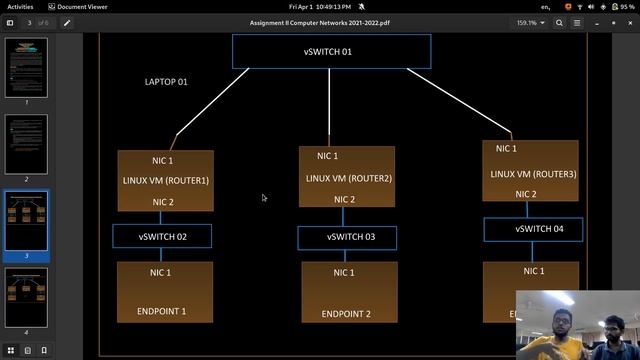Open the hamburger file options menu
Image resolution: width=640 pixels, height=360 pixels.
[577, 23]
